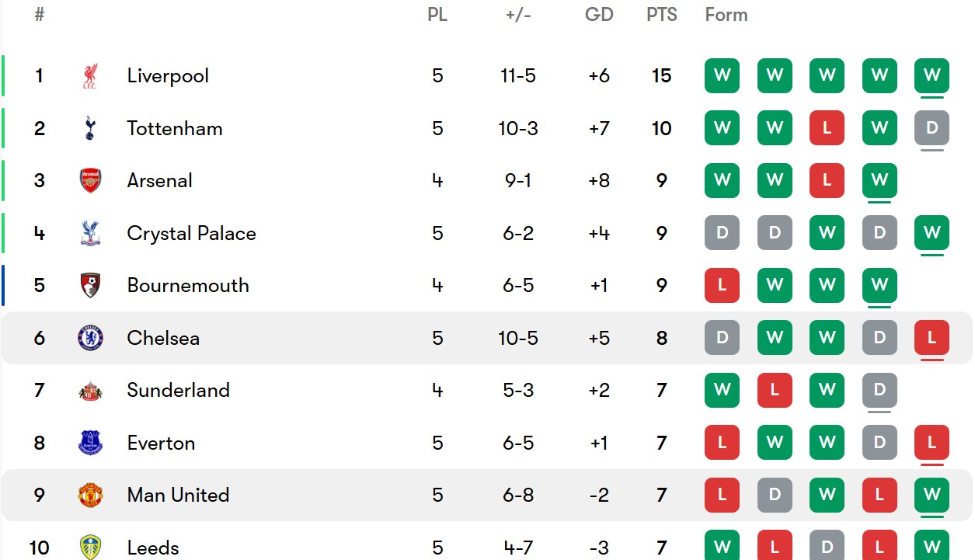Click the Man United club crest
Image resolution: width=975 pixels, height=560 pixels.
[x=90, y=495]
